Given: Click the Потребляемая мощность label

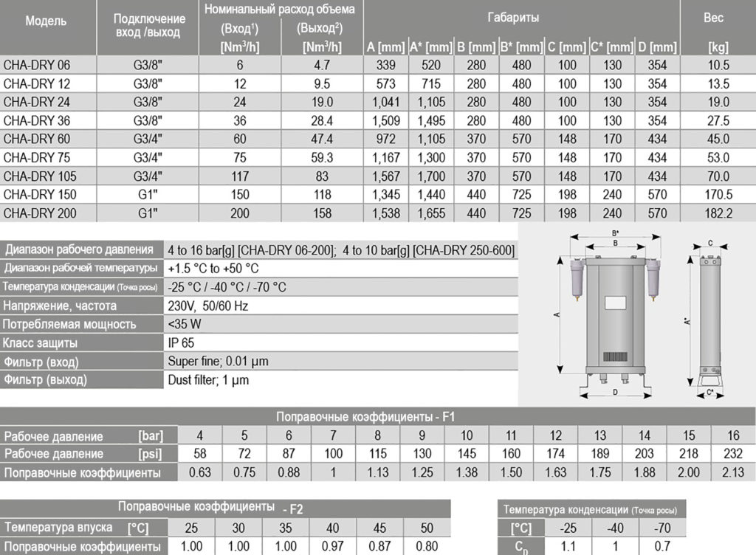Looking at the screenshot, I should click(x=69, y=324).
